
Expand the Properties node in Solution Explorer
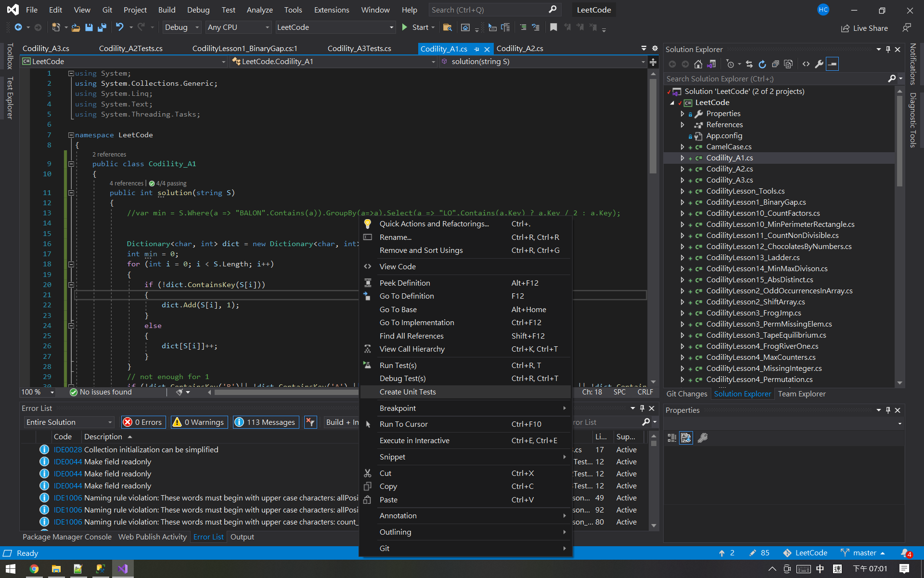pos(682,114)
